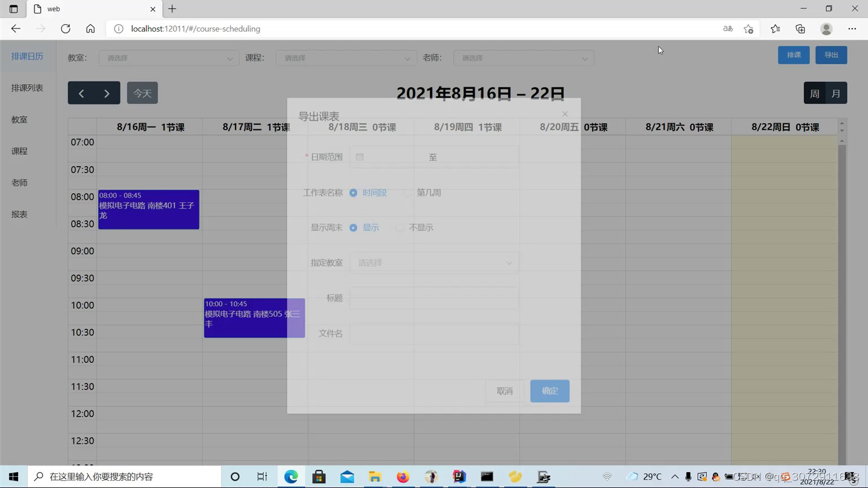Click the browser address bar URL

(x=196, y=29)
